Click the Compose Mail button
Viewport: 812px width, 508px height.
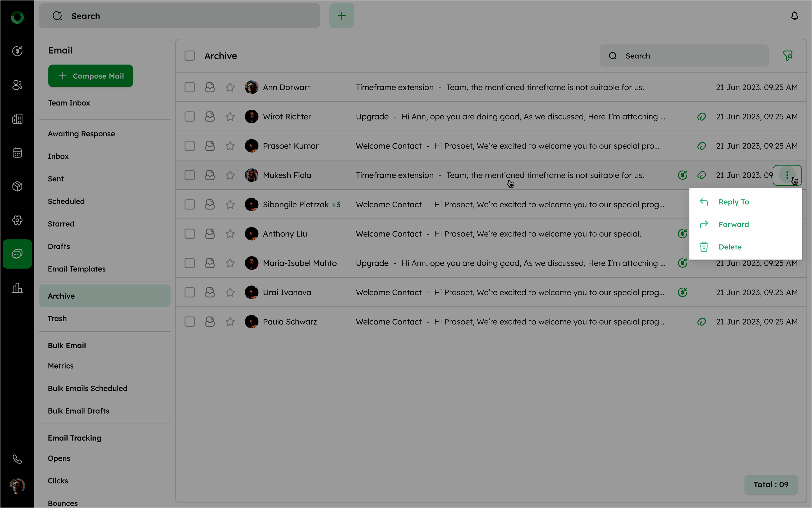click(x=91, y=76)
